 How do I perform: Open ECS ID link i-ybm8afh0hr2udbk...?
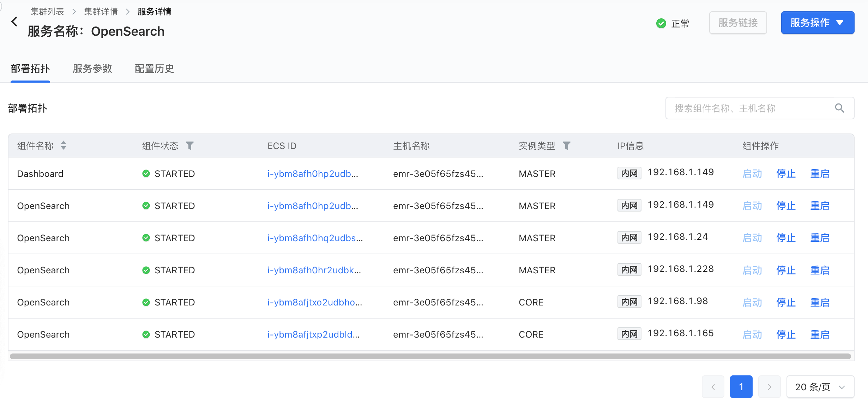[314, 270]
